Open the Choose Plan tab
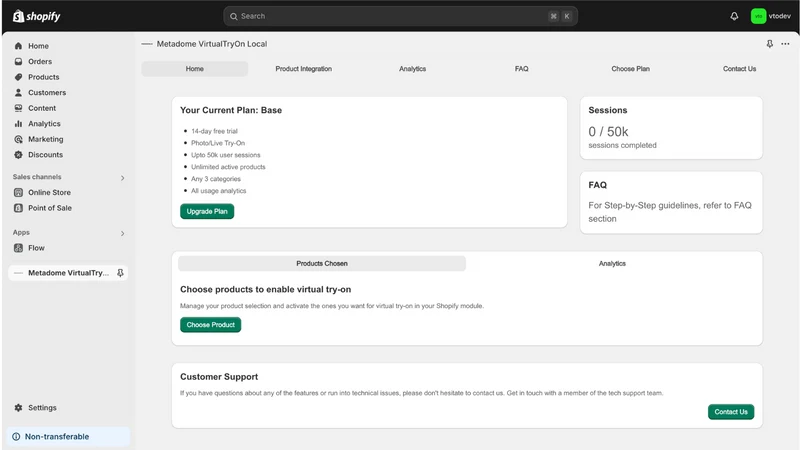Screen dimensions: 800x450 tap(631, 69)
